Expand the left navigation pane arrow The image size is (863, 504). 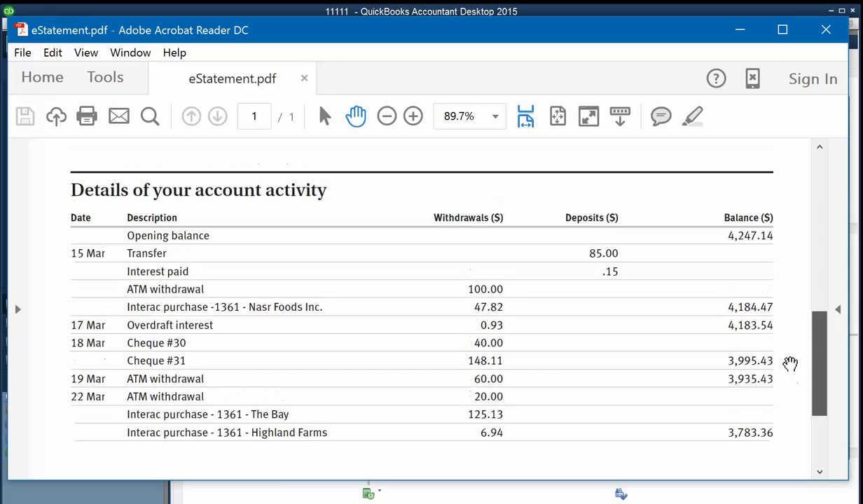(18, 309)
